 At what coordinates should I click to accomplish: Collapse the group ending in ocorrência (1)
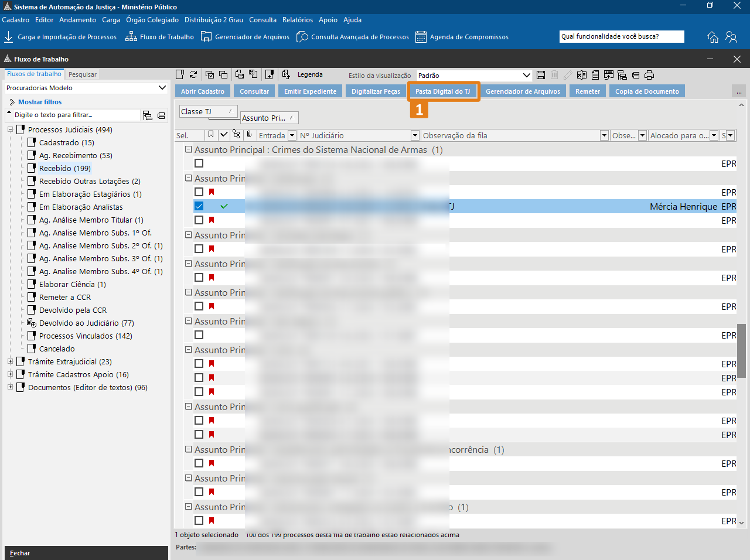(x=189, y=449)
